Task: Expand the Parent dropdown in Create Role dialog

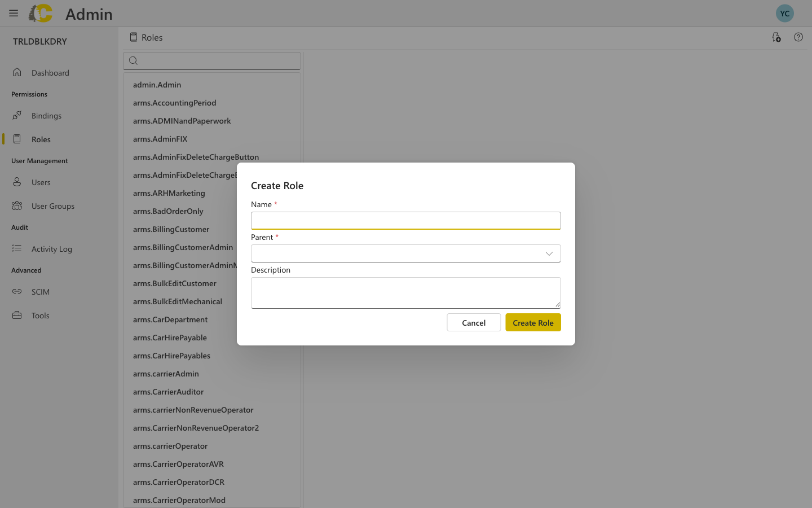Action: click(x=549, y=253)
